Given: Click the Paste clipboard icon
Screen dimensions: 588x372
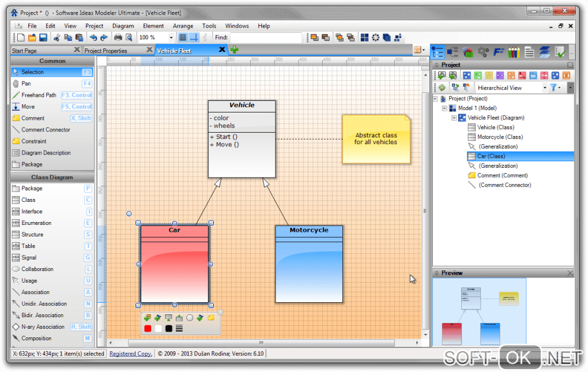Looking at the screenshot, I should (79, 37).
